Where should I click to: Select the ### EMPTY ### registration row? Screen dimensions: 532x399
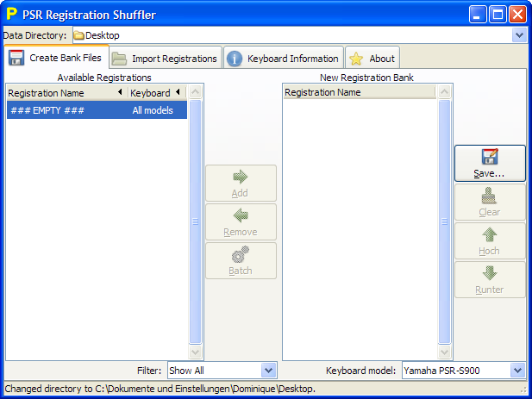point(95,110)
